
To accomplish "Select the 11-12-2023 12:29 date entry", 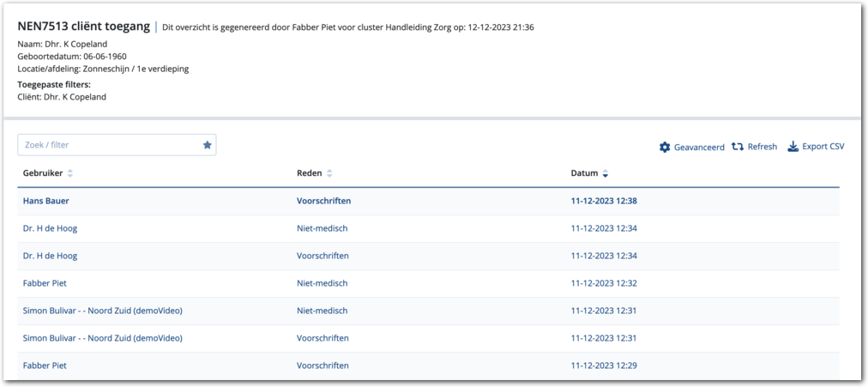I will click(x=603, y=366).
